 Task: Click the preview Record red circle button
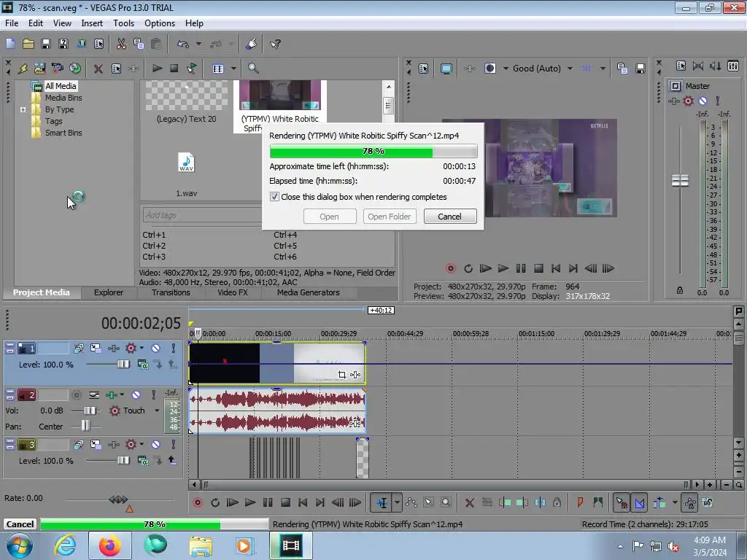451,268
